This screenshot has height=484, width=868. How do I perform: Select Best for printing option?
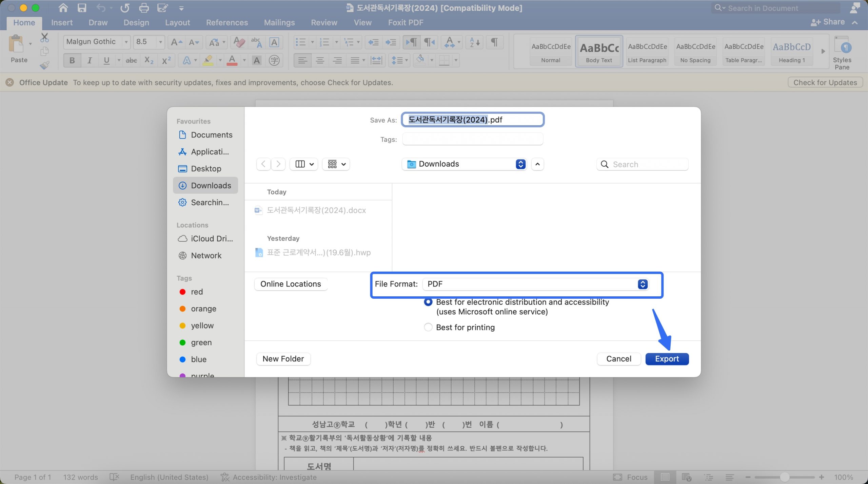428,327
